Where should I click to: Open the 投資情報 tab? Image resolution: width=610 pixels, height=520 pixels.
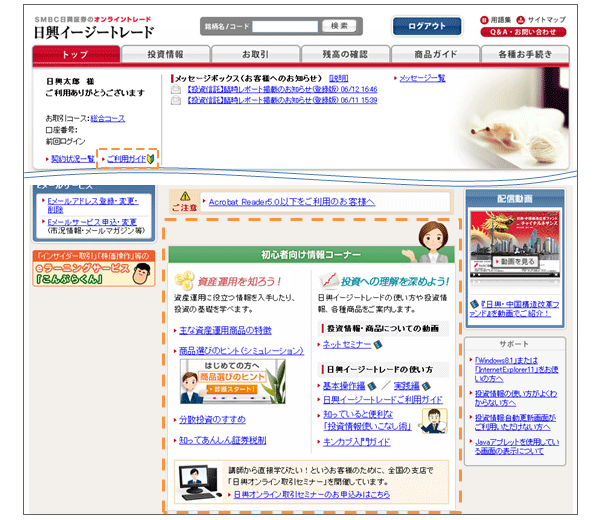(164, 53)
